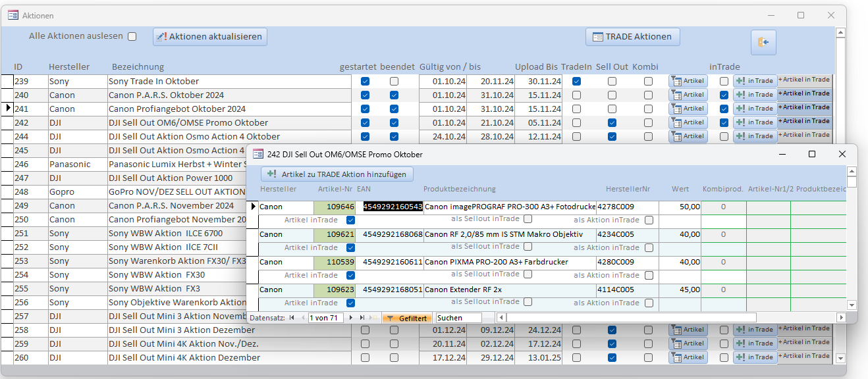Select 'Canon P.A.R.S. Oktober 2024' cell
The image size is (868, 379).
230,95
